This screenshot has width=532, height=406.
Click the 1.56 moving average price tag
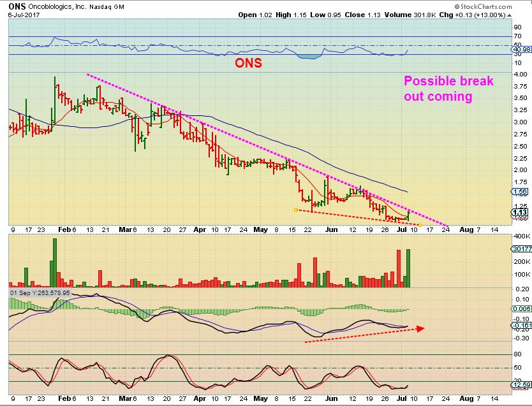tap(520, 192)
